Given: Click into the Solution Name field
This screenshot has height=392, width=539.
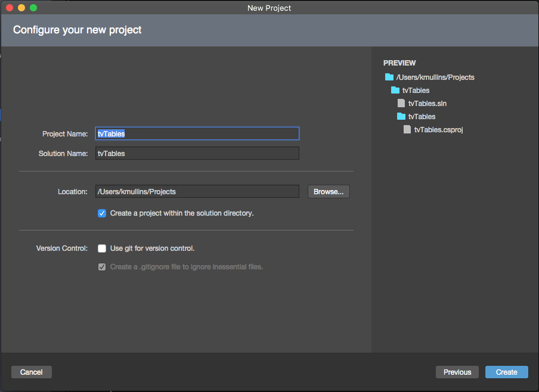Looking at the screenshot, I should click(x=197, y=153).
